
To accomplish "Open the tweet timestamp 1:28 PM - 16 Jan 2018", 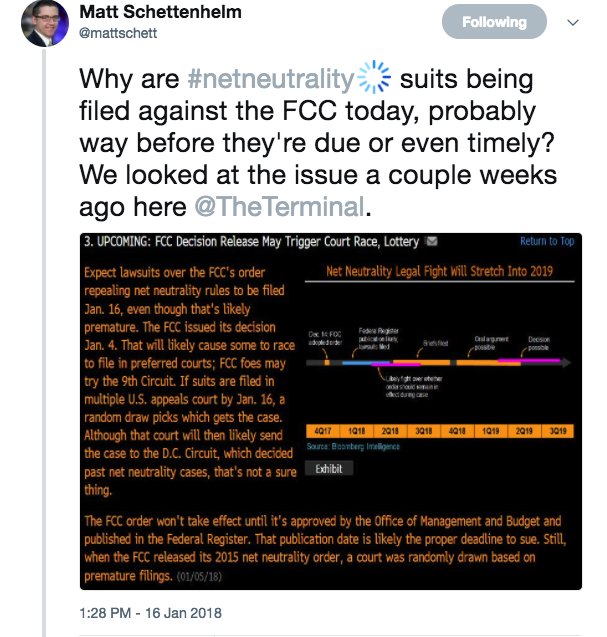I will tap(150, 613).
